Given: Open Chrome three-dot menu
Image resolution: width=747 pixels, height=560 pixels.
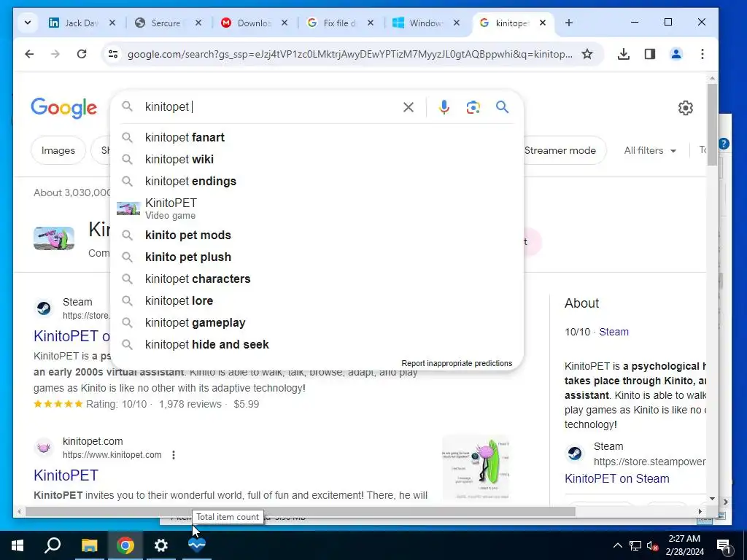Looking at the screenshot, I should [703, 54].
